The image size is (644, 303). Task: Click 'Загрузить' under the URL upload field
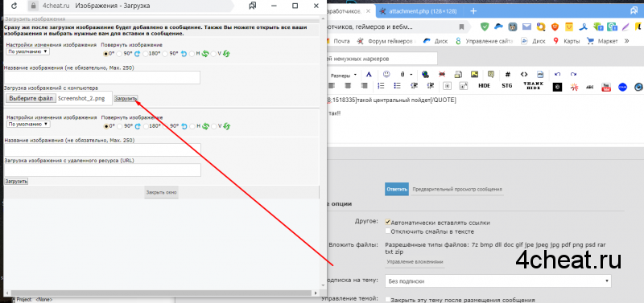(x=16, y=181)
